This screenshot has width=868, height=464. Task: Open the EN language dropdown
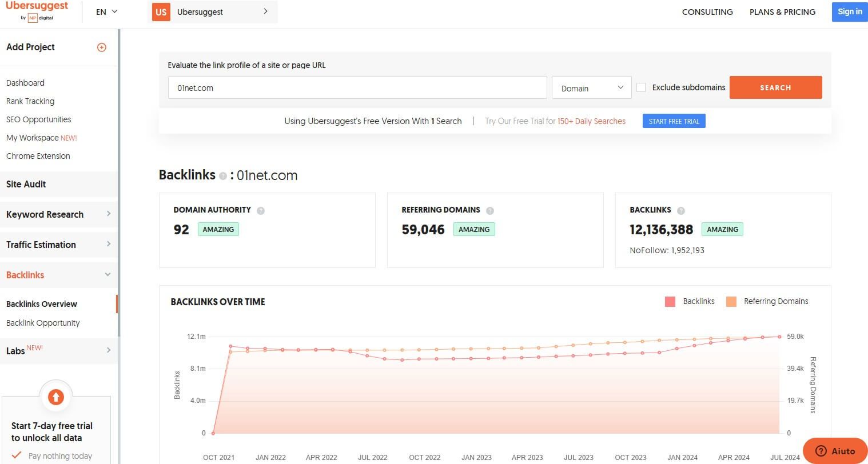pos(106,11)
